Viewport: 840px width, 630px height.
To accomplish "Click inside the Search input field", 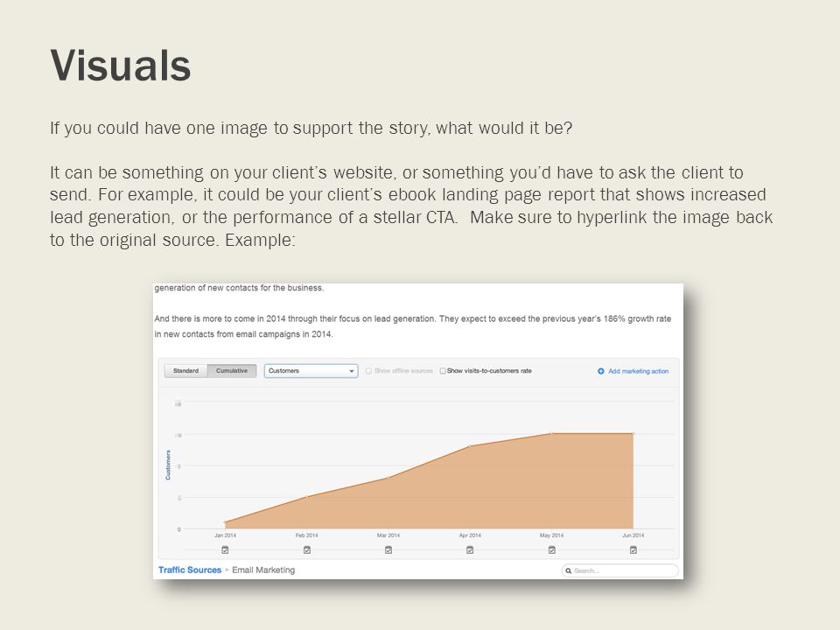I will (619, 570).
